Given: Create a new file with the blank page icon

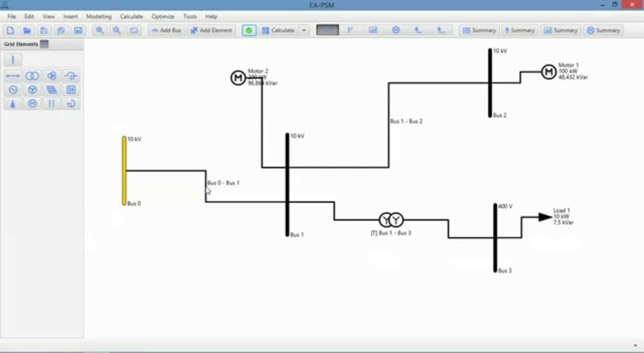Looking at the screenshot, I should click(x=10, y=30).
